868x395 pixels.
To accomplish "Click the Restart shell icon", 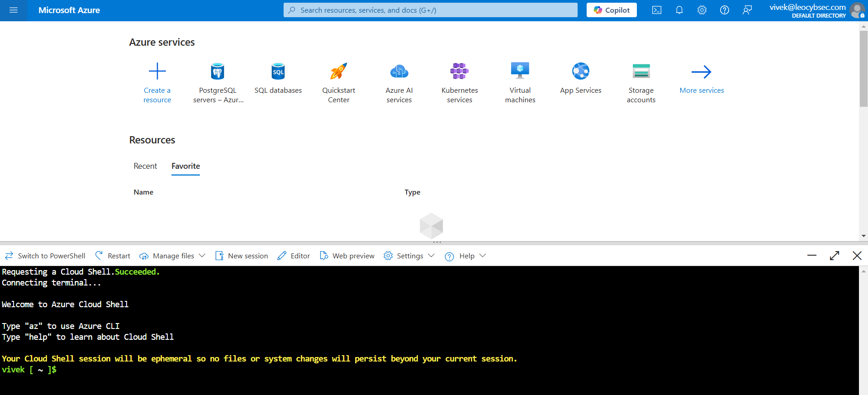I will point(99,256).
